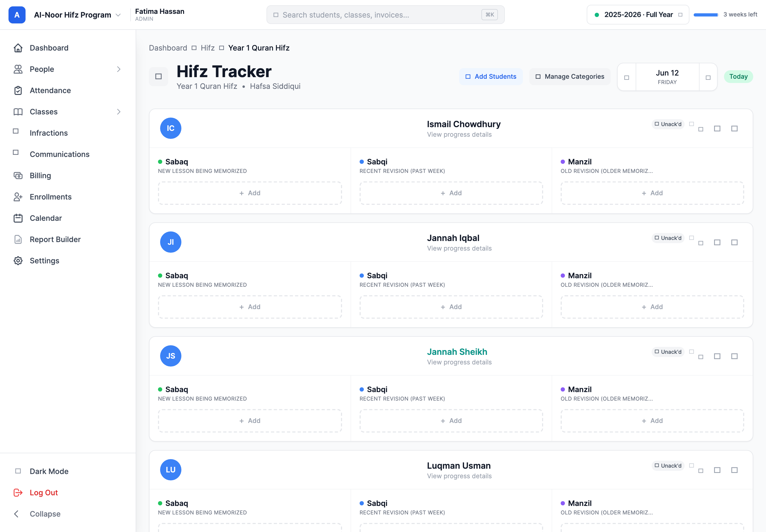Click the ⌘K shortcut badge
This screenshot has width=766, height=532.
490,15
